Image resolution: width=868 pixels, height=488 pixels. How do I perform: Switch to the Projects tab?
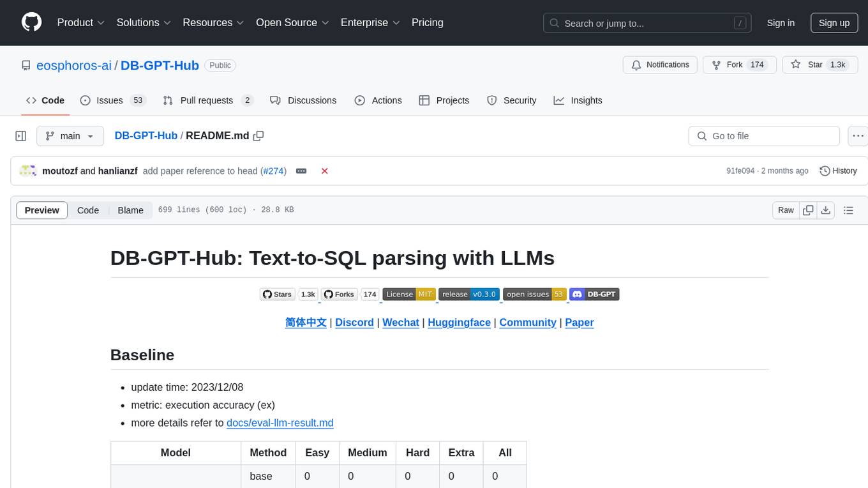pos(444,100)
